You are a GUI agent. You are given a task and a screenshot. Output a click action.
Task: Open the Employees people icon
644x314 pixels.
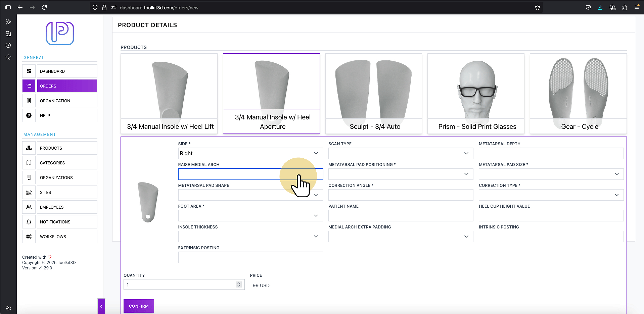[x=29, y=207]
